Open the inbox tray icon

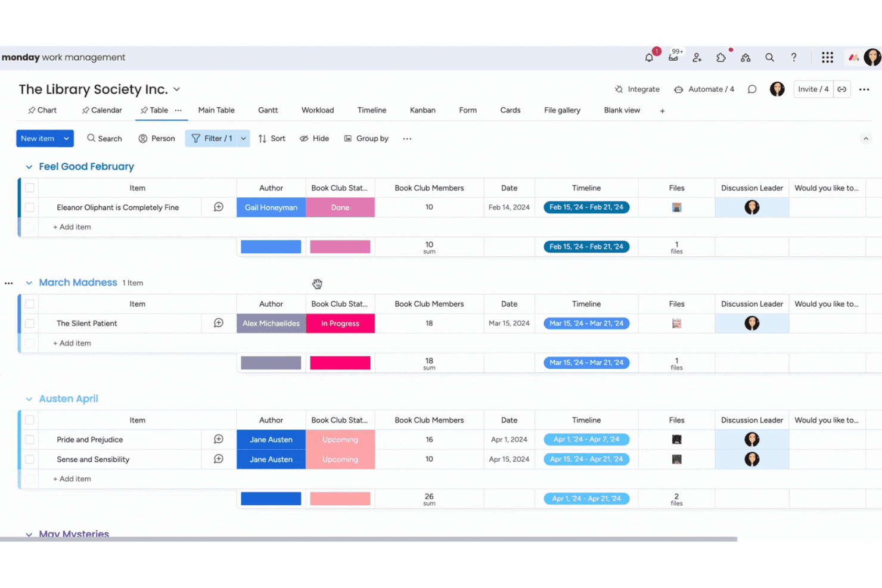tap(673, 58)
